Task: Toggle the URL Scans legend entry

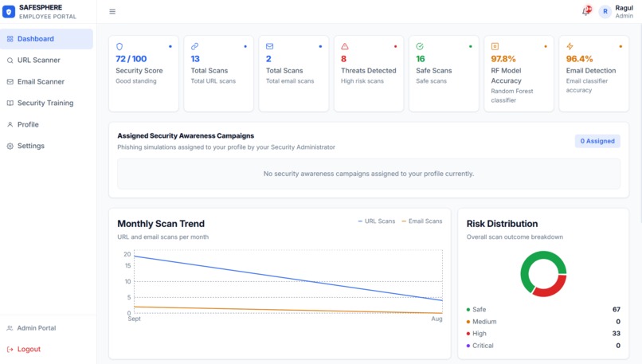Action: 376,221
